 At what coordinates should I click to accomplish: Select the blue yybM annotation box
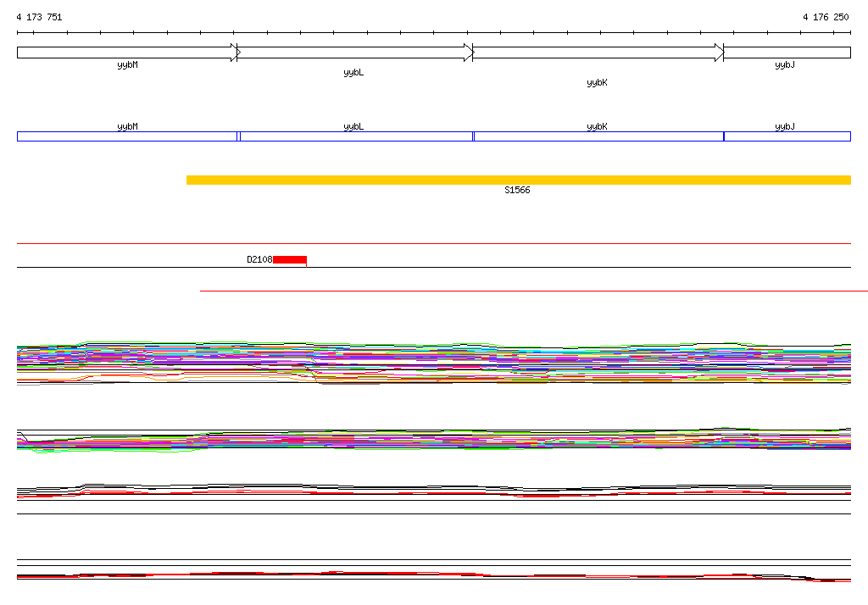127,136
